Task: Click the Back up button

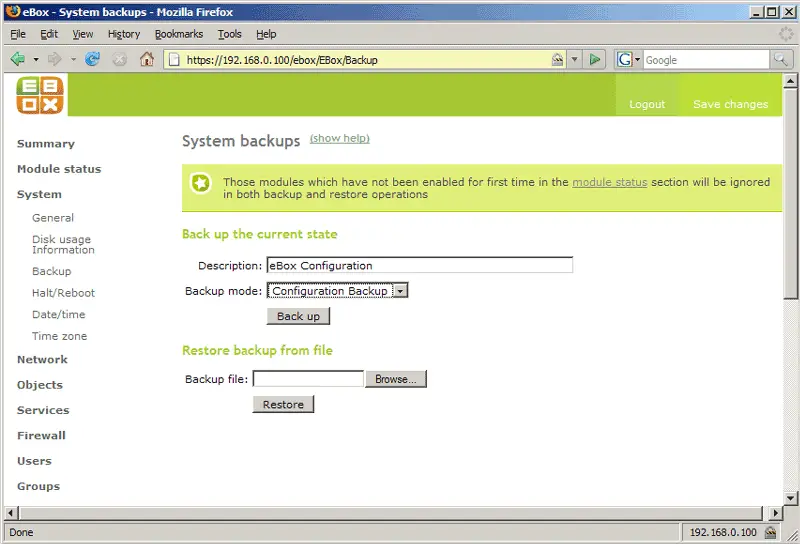Action: [x=298, y=316]
